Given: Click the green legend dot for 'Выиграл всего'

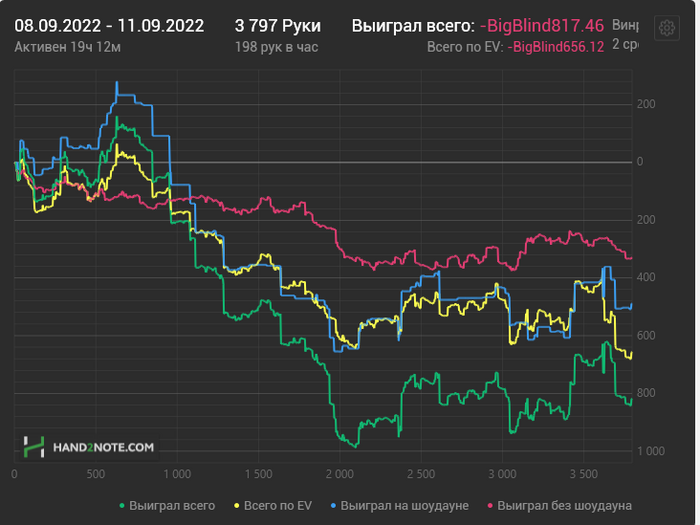Looking at the screenshot, I should (x=122, y=506).
